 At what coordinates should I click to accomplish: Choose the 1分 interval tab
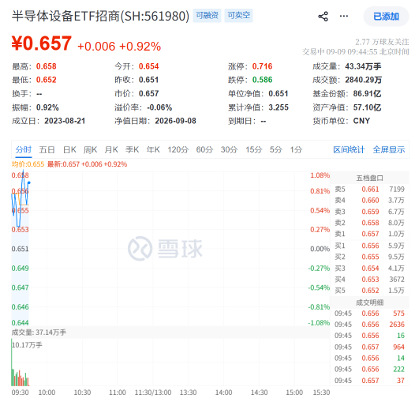click(x=296, y=150)
